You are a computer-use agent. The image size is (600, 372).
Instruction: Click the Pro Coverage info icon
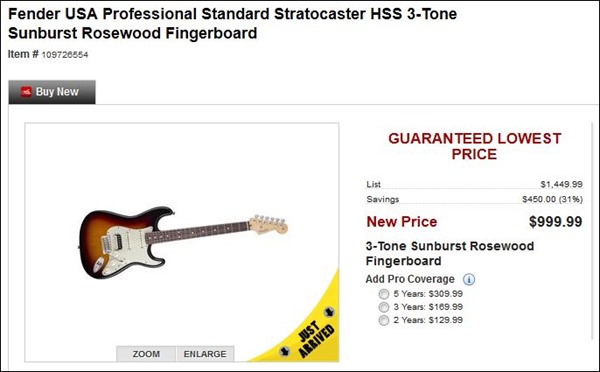pyautogui.click(x=469, y=279)
